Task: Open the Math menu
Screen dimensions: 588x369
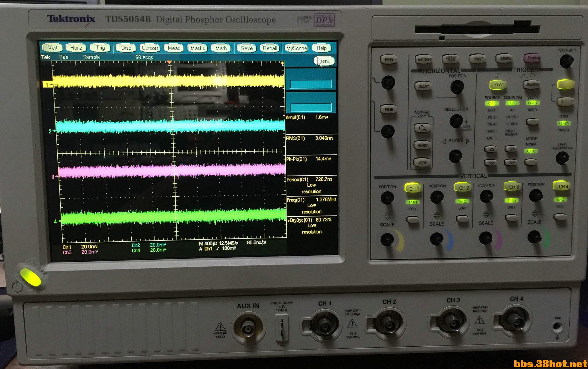Action: (x=221, y=48)
